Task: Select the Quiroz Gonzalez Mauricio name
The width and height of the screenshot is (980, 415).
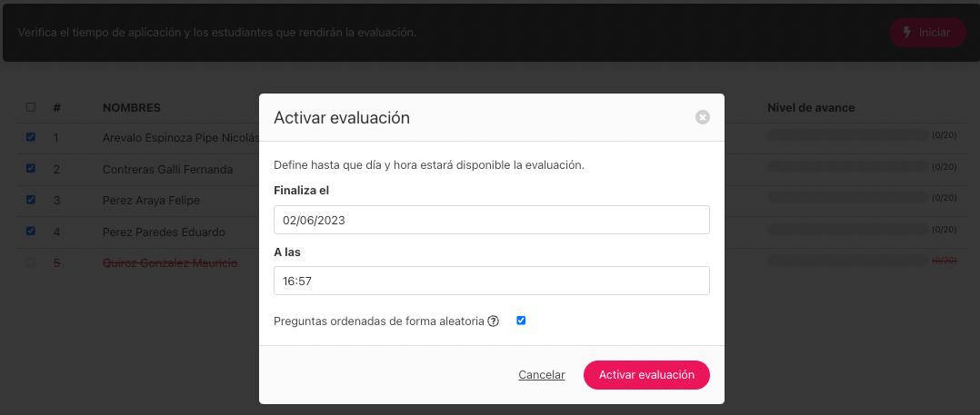Action: tap(170, 263)
